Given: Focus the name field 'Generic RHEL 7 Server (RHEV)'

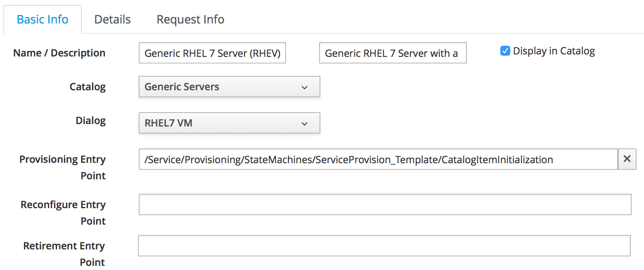Looking at the screenshot, I should tap(213, 53).
